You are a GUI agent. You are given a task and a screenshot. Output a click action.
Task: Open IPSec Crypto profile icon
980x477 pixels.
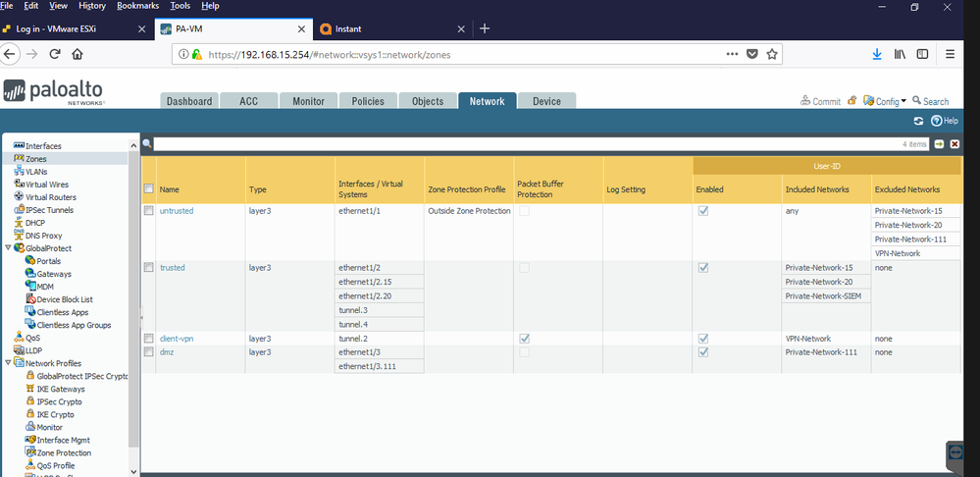pos(30,402)
